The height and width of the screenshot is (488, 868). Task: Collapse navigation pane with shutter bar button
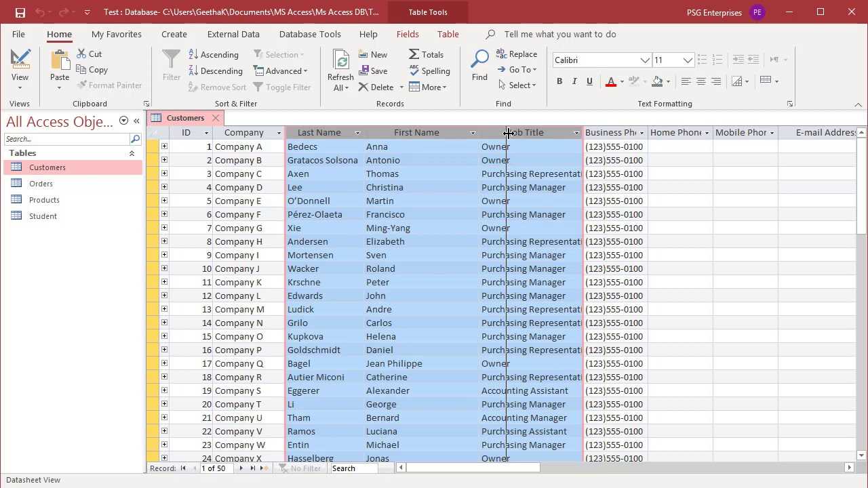tap(136, 121)
